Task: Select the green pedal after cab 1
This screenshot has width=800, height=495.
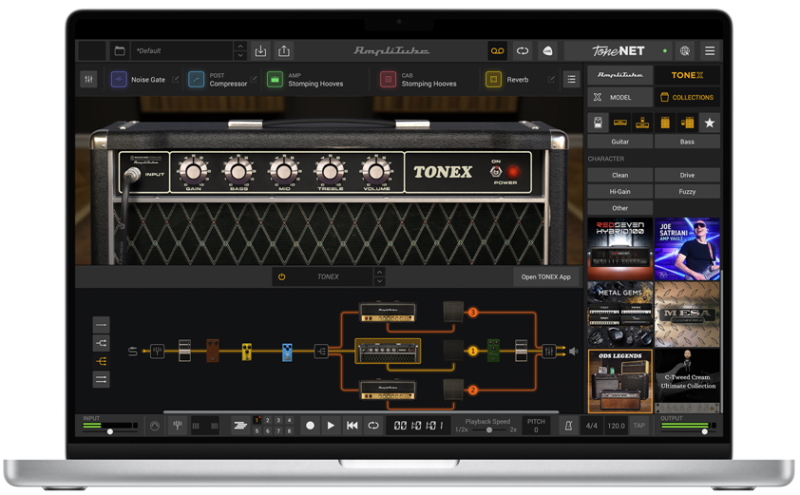Action: [493, 351]
